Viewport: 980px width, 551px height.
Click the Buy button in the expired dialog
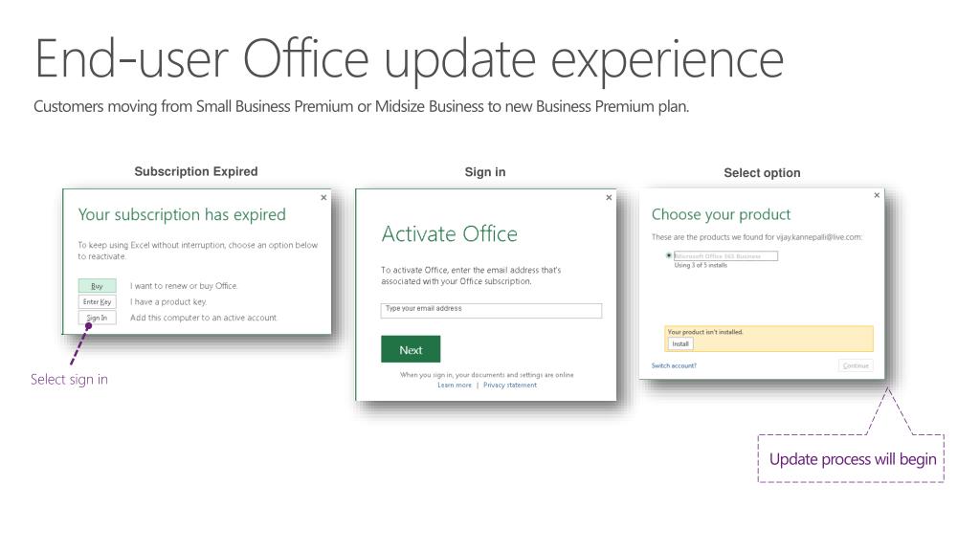[x=97, y=285]
